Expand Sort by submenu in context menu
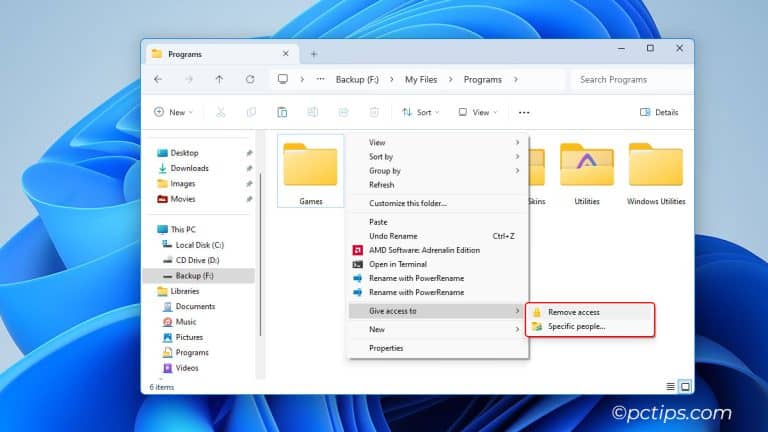 pyautogui.click(x=438, y=157)
